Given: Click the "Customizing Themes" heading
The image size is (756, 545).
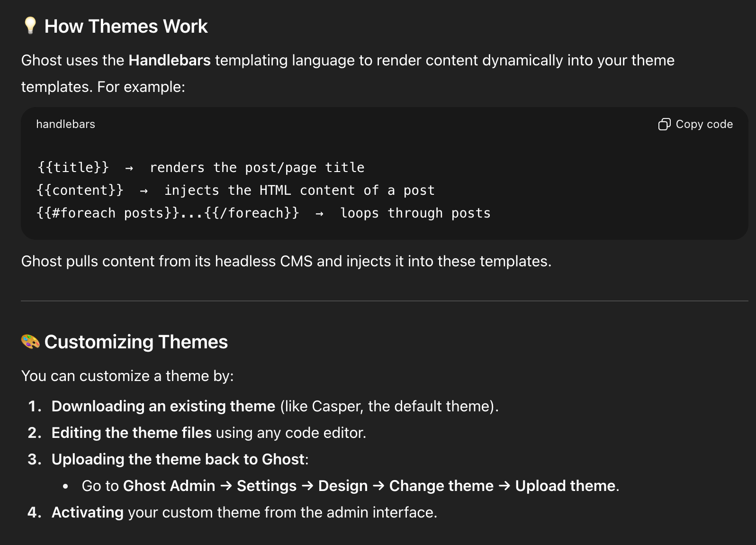Looking at the screenshot, I should pyautogui.click(x=136, y=342).
